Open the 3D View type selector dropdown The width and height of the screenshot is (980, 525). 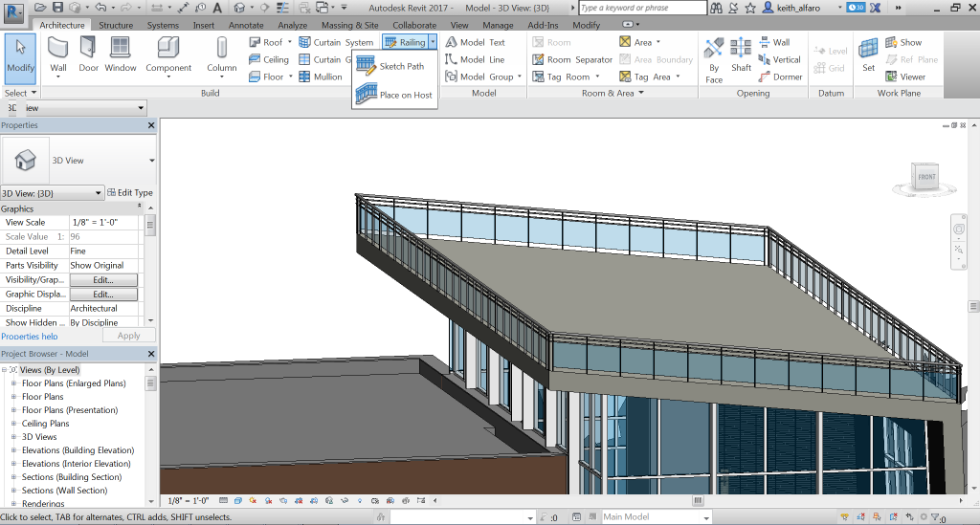pyautogui.click(x=151, y=161)
